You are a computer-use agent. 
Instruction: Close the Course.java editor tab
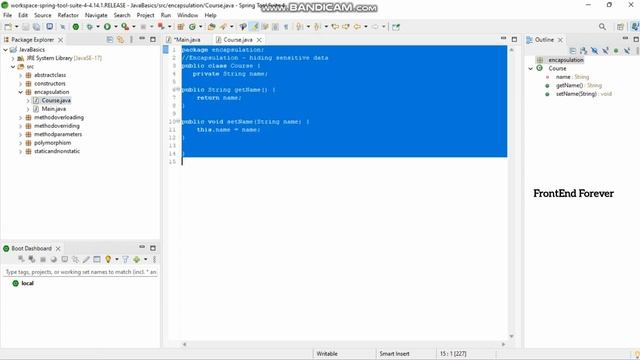(259, 40)
